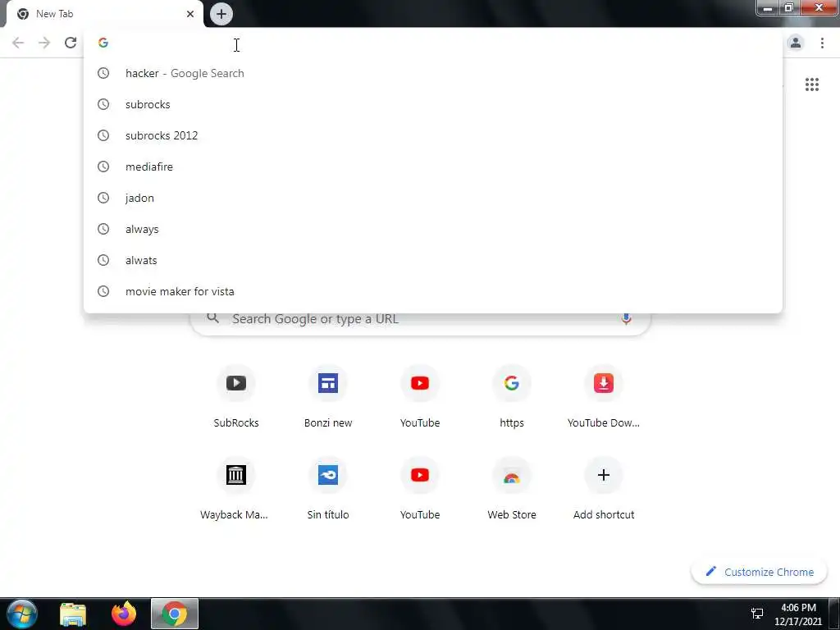
Task: Click the Add shortcut tile
Action: pyautogui.click(x=604, y=489)
